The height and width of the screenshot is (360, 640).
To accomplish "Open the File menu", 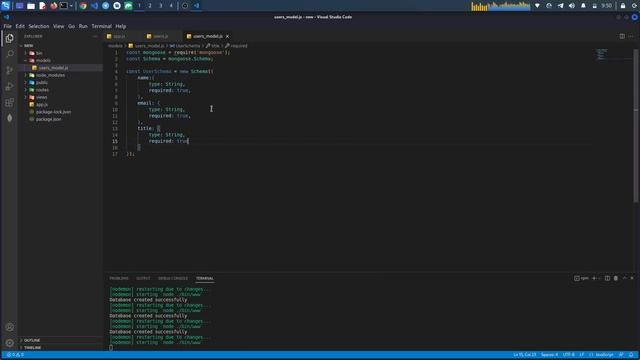I will point(7,26).
